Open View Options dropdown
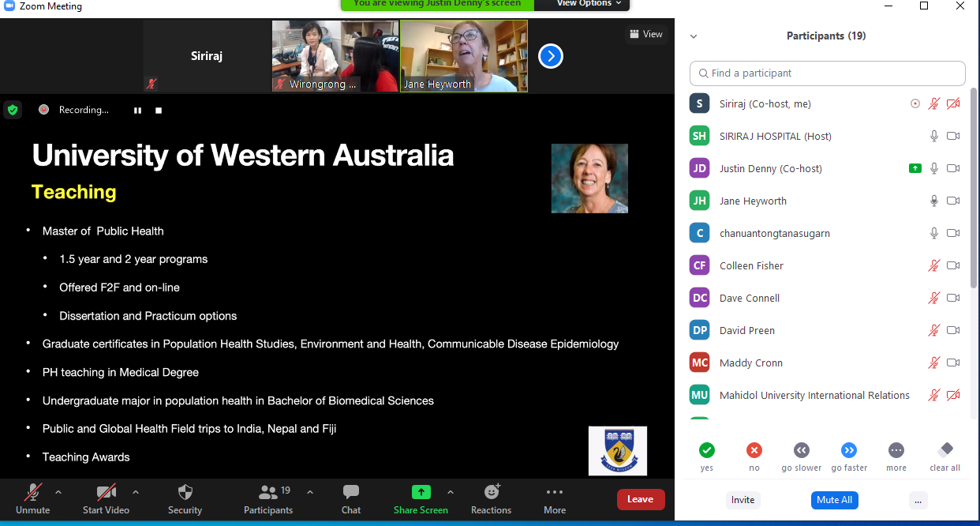This screenshot has height=526, width=980. (x=589, y=4)
